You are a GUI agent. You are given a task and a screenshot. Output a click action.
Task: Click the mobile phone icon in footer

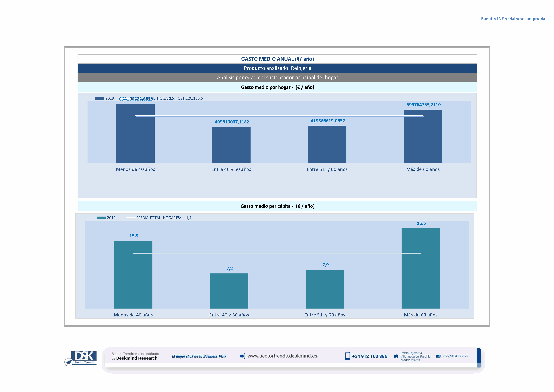pos(348,356)
